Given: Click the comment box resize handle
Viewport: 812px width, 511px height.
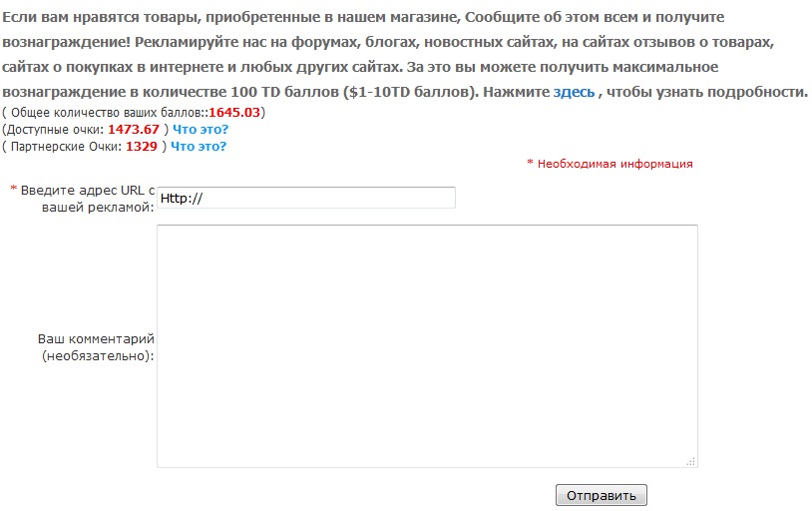Looking at the screenshot, I should point(691,461).
